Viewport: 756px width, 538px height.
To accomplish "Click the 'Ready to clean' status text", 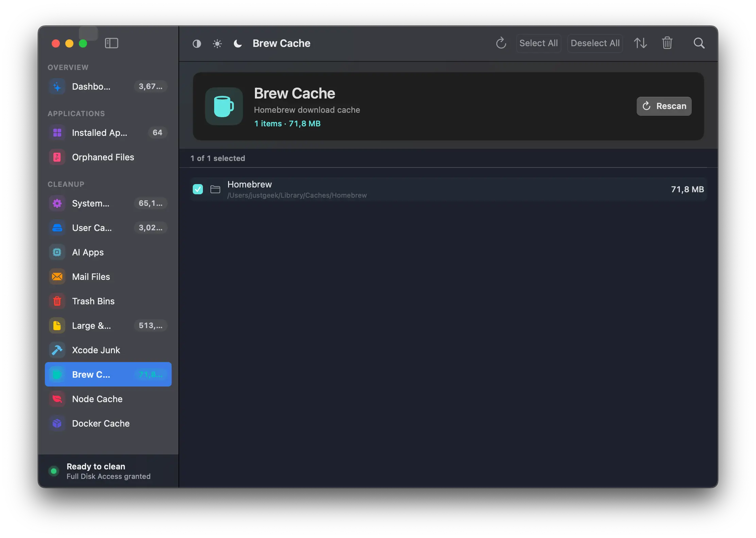I will click(x=96, y=467).
